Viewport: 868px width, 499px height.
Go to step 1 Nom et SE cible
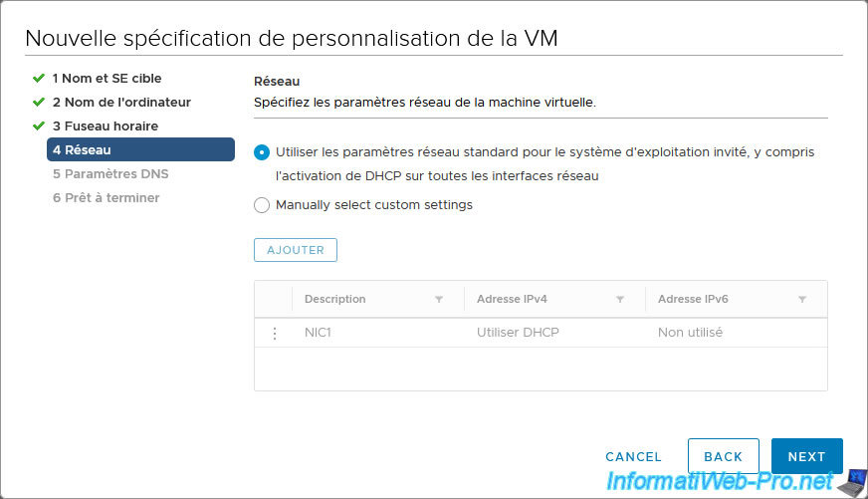pyautogui.click(x=107, y=78)
